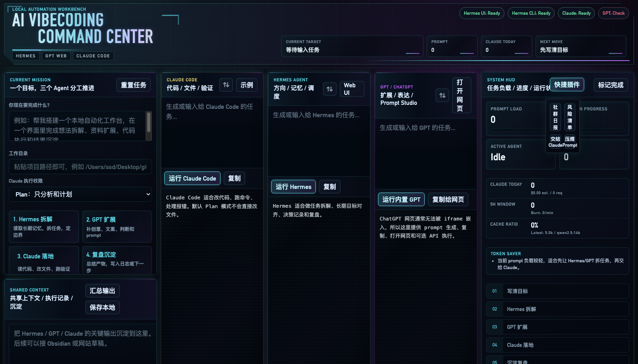This screenshot has height=364, width=638.
Task: Click the 运行内置 GPT button
Action: [x=402, y=199]
